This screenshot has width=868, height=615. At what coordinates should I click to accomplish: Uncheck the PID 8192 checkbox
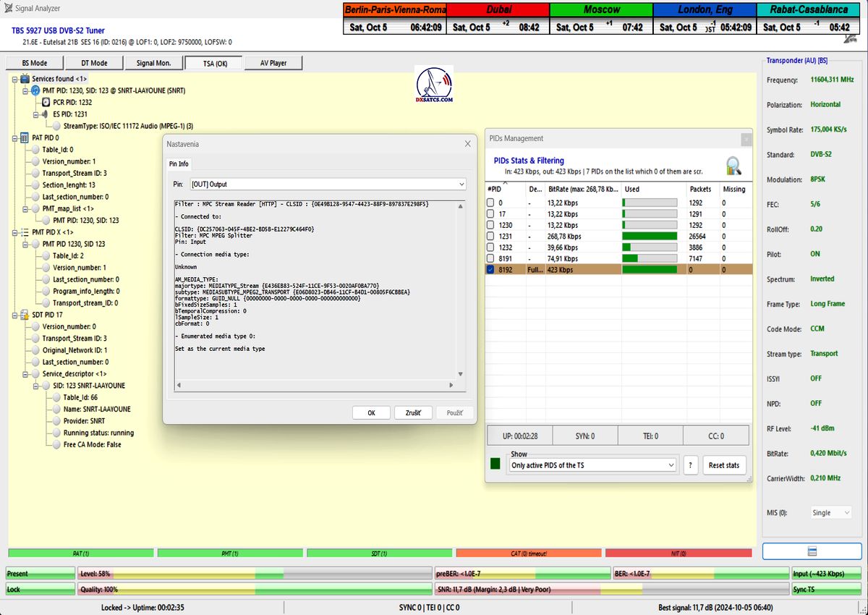[490, 270]
